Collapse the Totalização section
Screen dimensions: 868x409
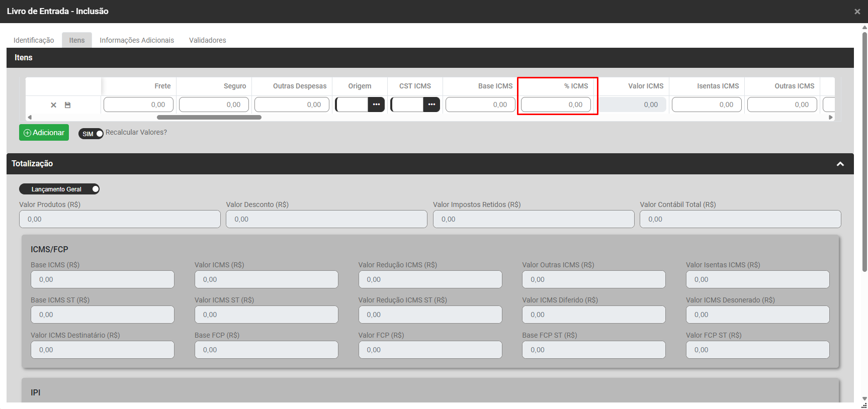pyautogui.click(x=840, y=164)
